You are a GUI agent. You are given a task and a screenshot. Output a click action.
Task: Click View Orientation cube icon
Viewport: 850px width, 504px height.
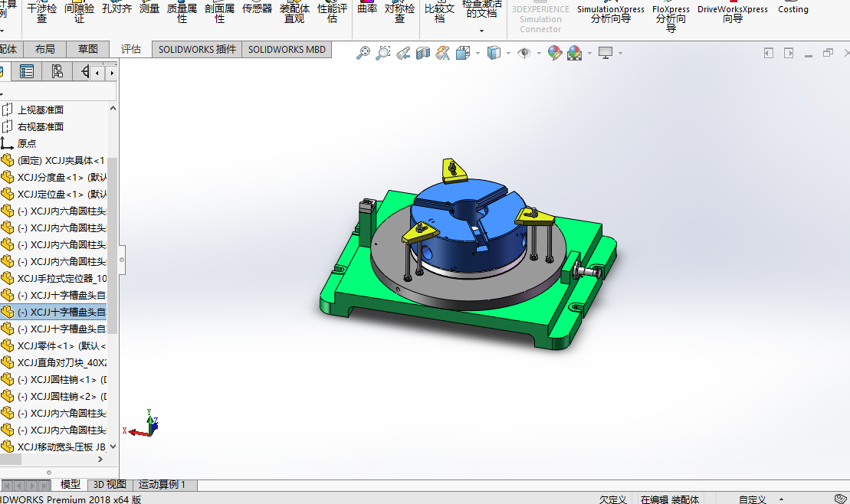tap(463, 53)
